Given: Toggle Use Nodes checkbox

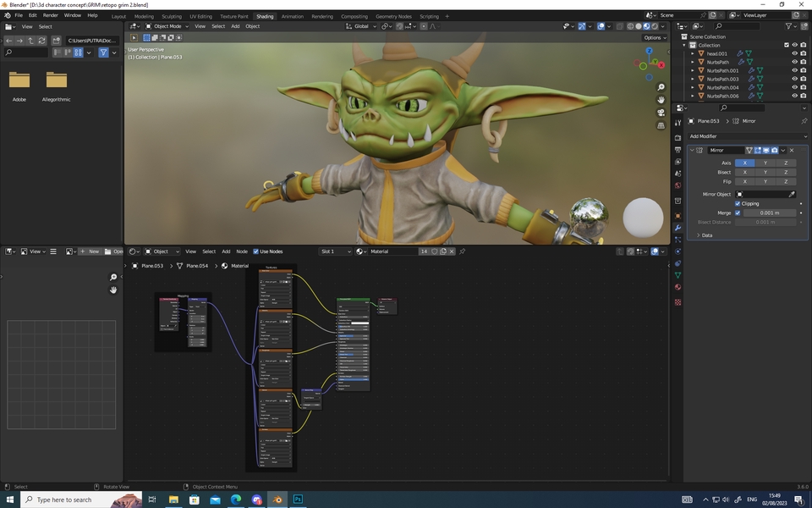Looking at the screenshot, I should coord(255,251).
